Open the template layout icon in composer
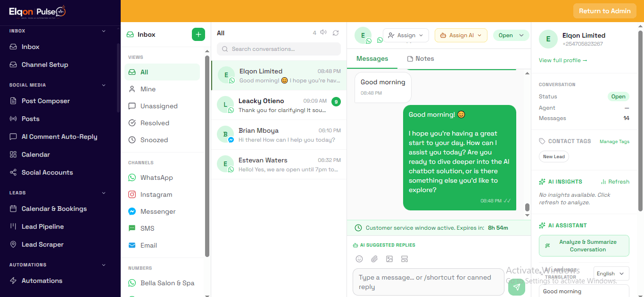 [405, 259]
